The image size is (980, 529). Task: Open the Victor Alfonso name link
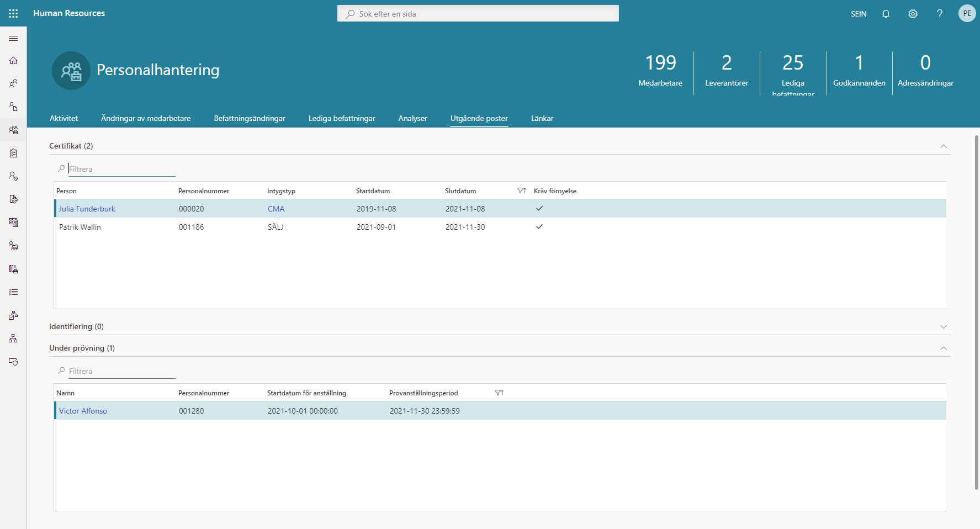[x=83, y=411]
